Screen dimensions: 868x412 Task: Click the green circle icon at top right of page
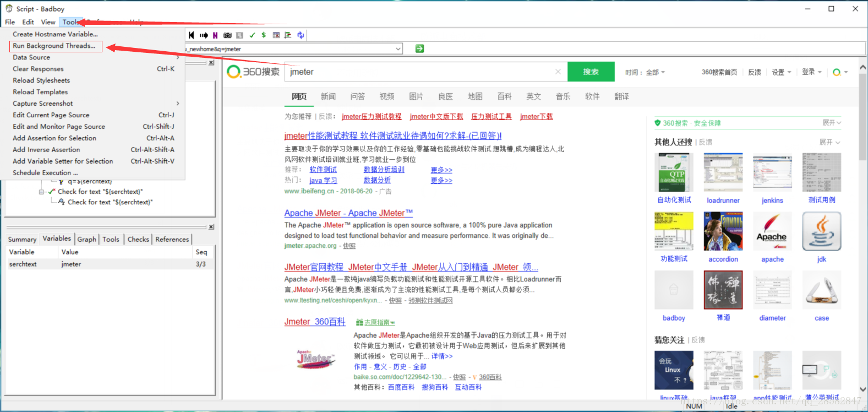pos(837,72)
